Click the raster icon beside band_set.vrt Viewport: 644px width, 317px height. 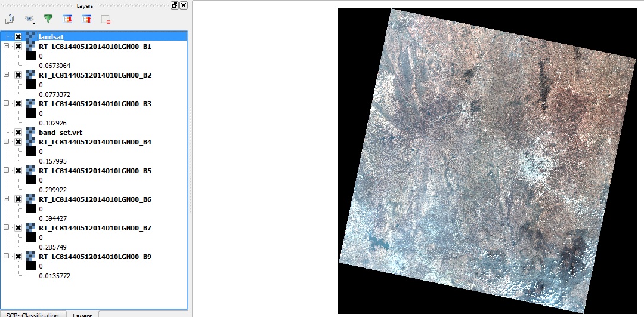(30, 133)
